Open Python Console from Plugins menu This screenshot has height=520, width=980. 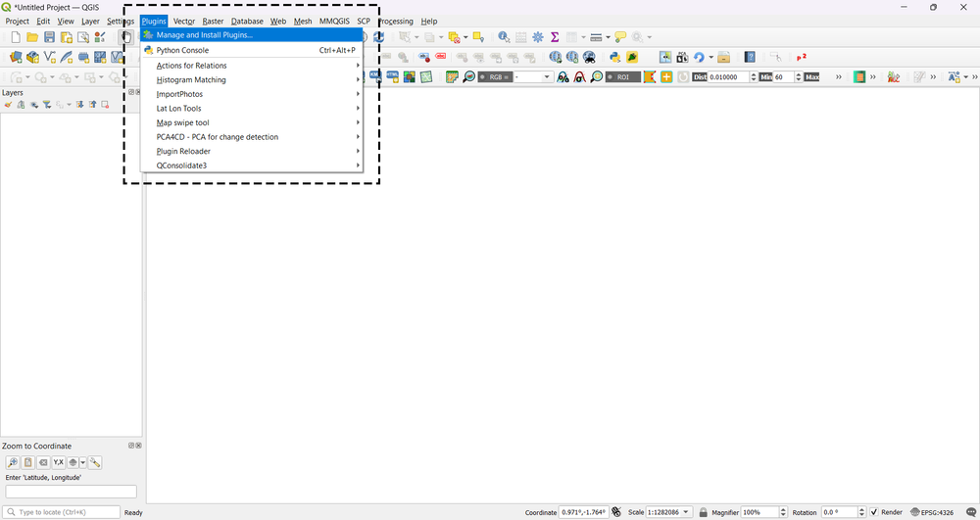251,51
